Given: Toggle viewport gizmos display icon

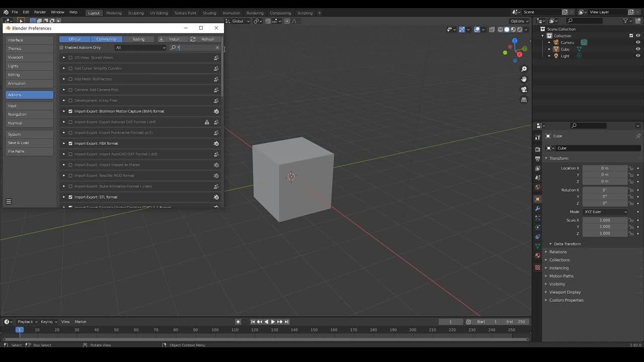Looking at the screenshot, I should [462, 30].
